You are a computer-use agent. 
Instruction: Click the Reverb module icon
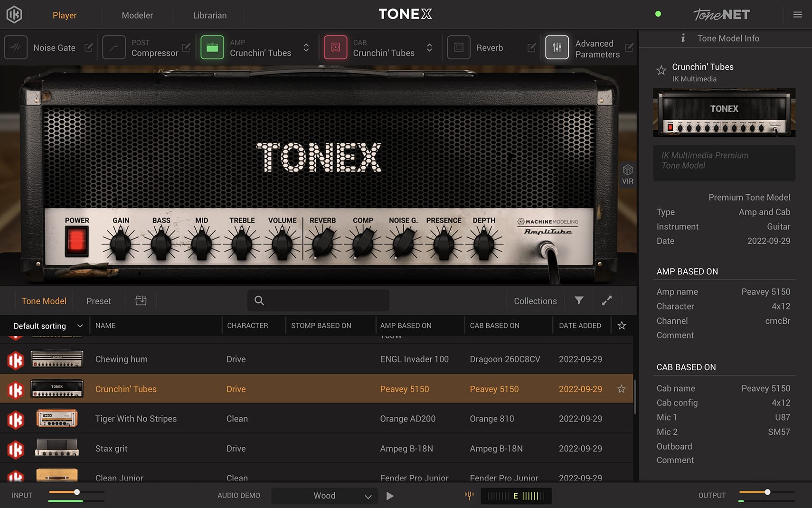[459, 47]
